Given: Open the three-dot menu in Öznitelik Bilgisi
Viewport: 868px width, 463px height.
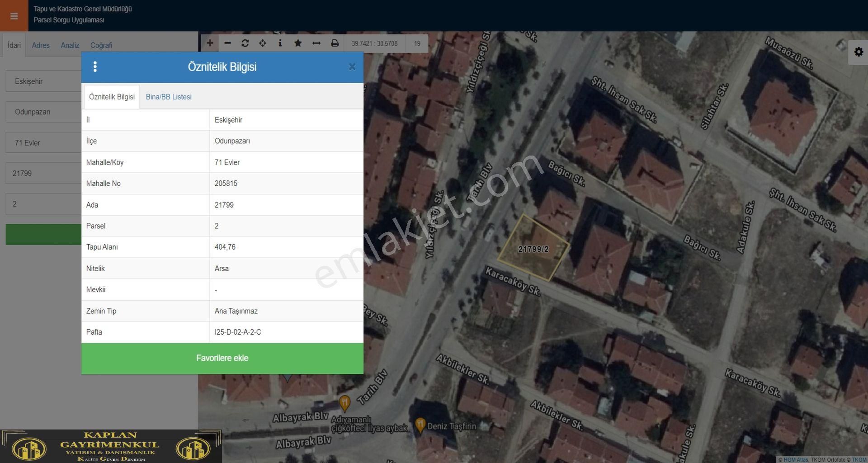Looking at the screenshot, I should pos(95,67).
